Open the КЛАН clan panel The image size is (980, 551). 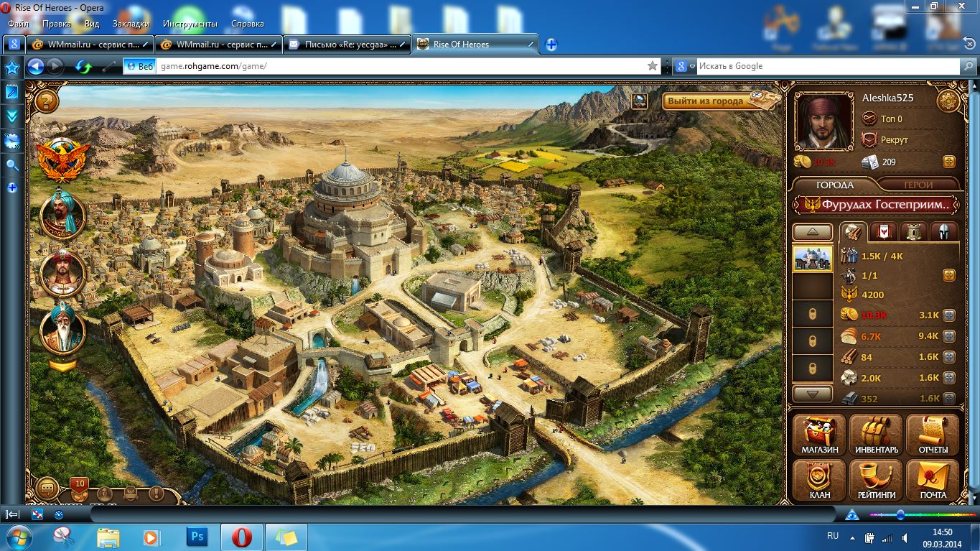click(x=820, y=480)
